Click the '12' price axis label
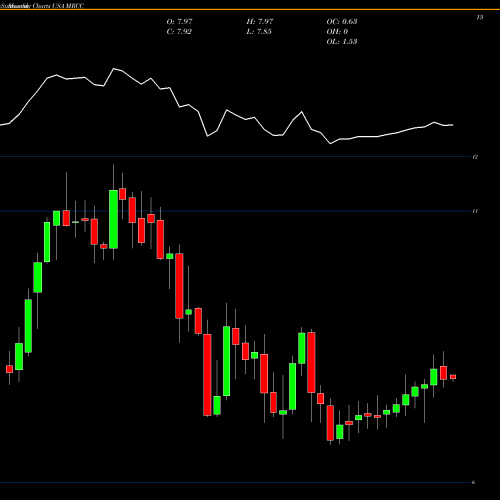 475,157
